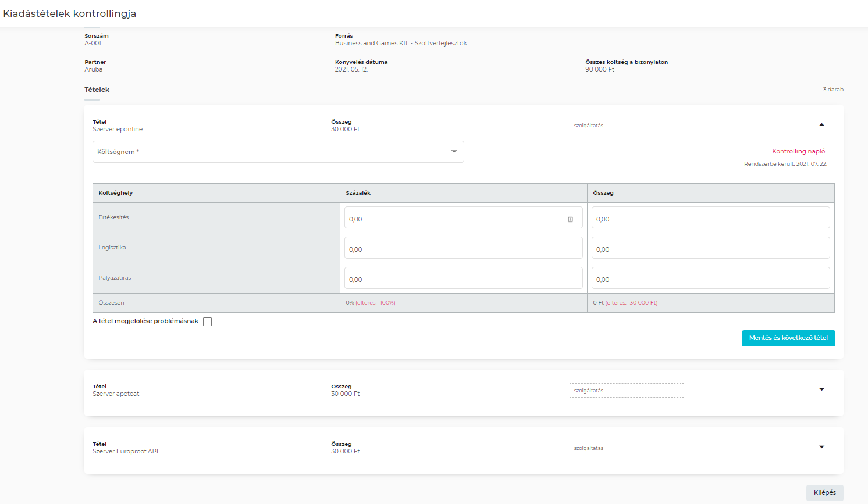
Task: Click szolgáltatás tag of Szerver Europroof API
Action: tap(627, 448)
